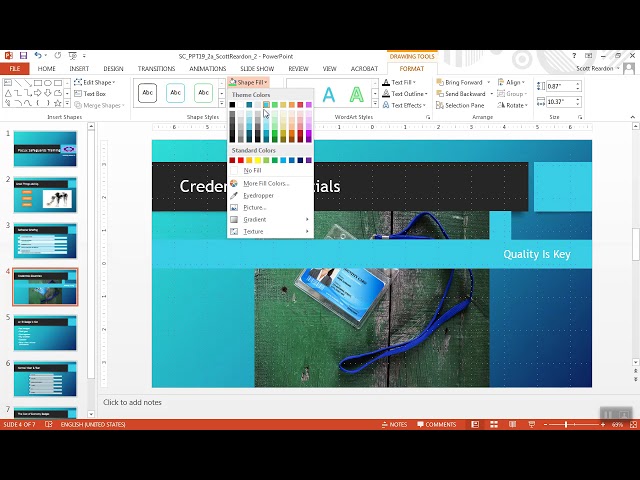Start slideshow from beginning icon in quick access
Screen dimensions: 640x480
72,56
